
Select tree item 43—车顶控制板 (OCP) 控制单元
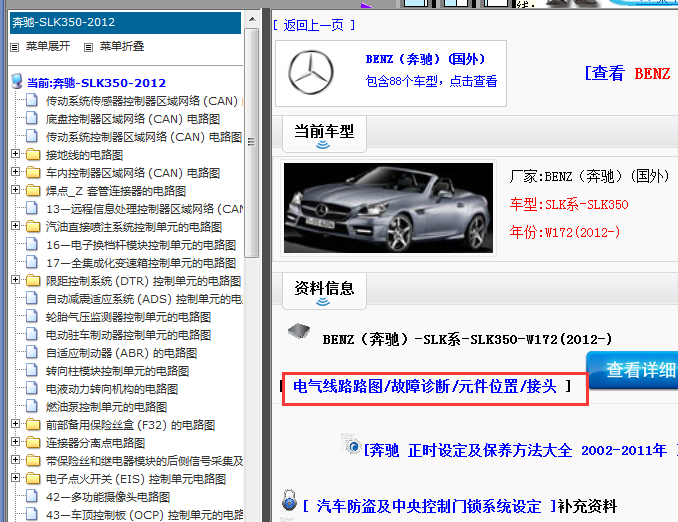click(x=144, y=515)
